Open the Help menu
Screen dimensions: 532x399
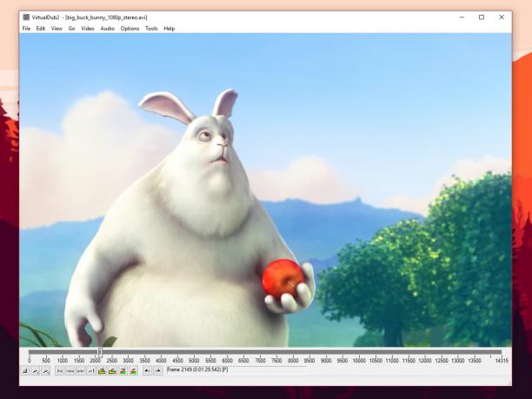tap(169, 29)
